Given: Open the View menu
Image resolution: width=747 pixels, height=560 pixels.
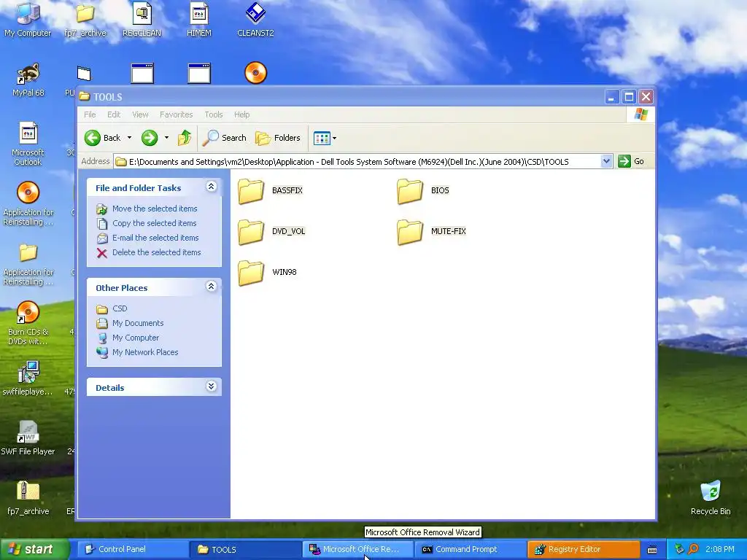Looking at the screenshot, I should coord(141,114).
